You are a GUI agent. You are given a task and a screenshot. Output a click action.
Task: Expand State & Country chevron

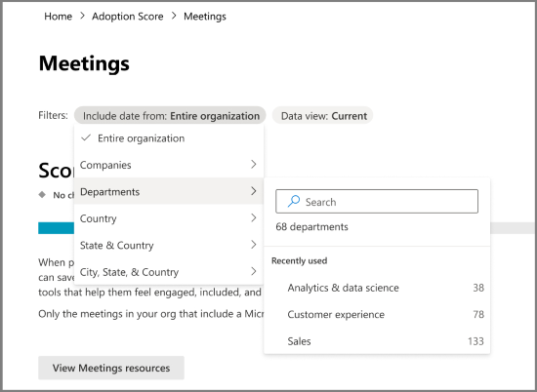pyautogui.click(x=254, y=244)
